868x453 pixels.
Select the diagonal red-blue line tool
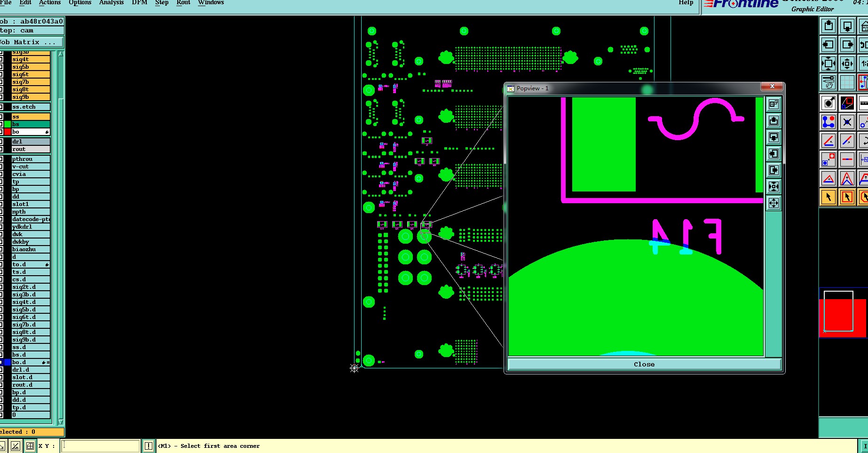click(x=847, y=140)
